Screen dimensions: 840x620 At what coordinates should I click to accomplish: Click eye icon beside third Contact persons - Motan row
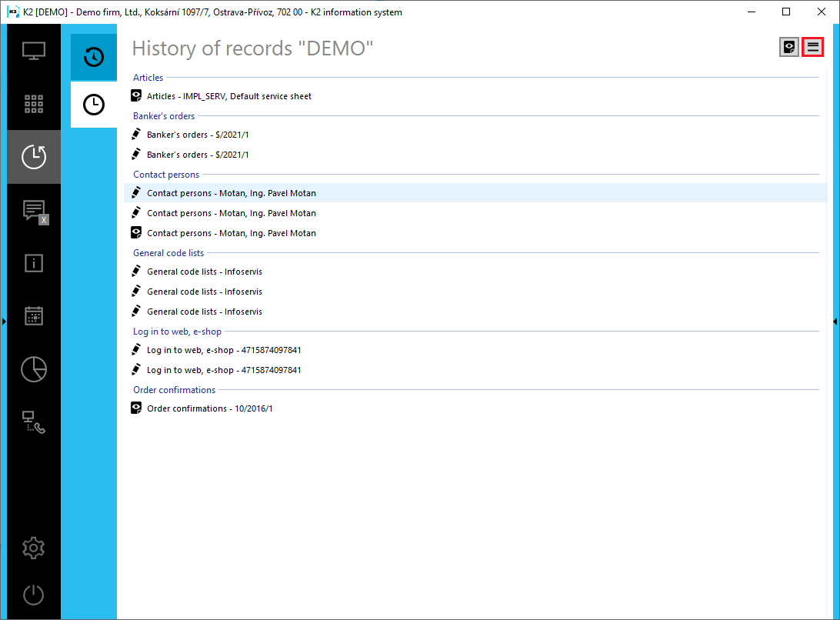pyautogui.click(x=137, y=232)
